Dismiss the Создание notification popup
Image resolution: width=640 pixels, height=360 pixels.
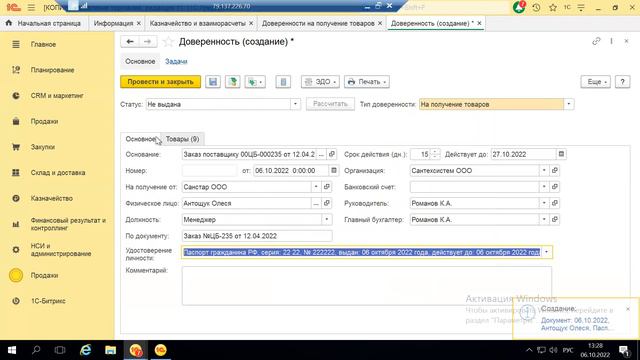(628, 309)
